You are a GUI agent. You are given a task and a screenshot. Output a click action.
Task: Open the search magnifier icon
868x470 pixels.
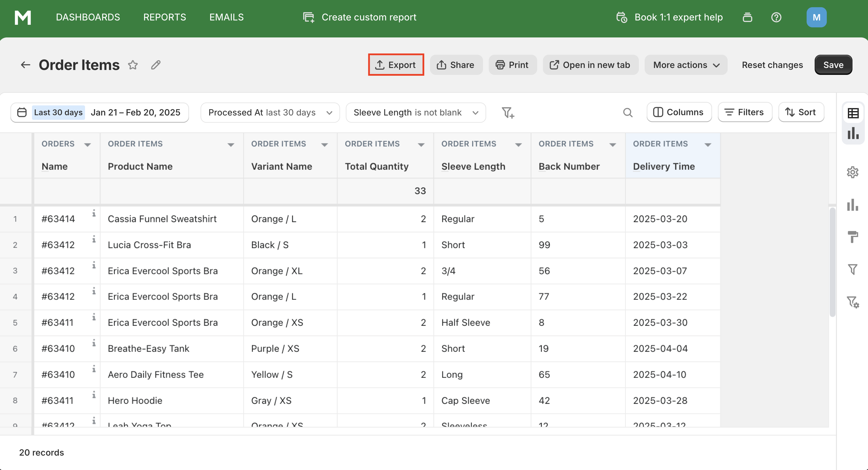click(x=627, y=112)
